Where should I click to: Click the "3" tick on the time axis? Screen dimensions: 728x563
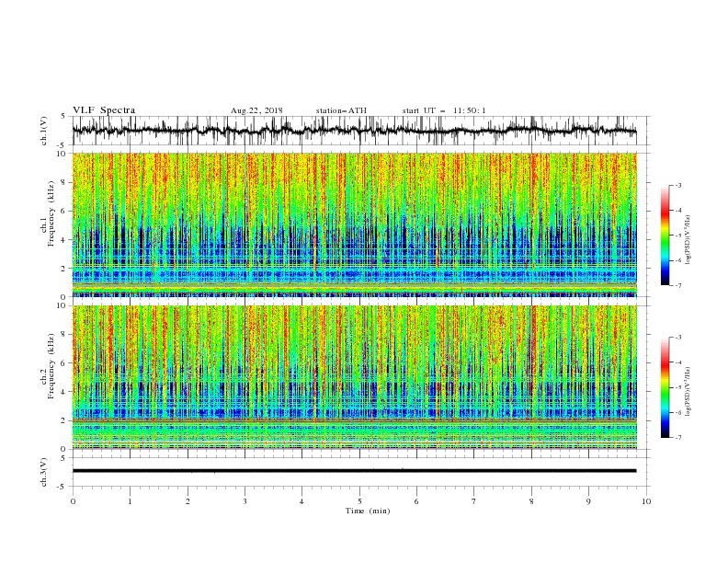245,501
